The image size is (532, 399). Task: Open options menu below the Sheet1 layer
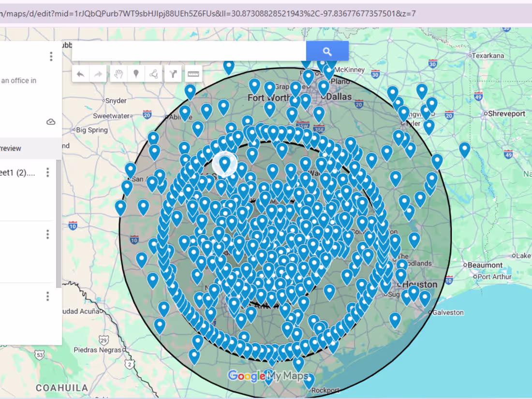pos(47,234)
